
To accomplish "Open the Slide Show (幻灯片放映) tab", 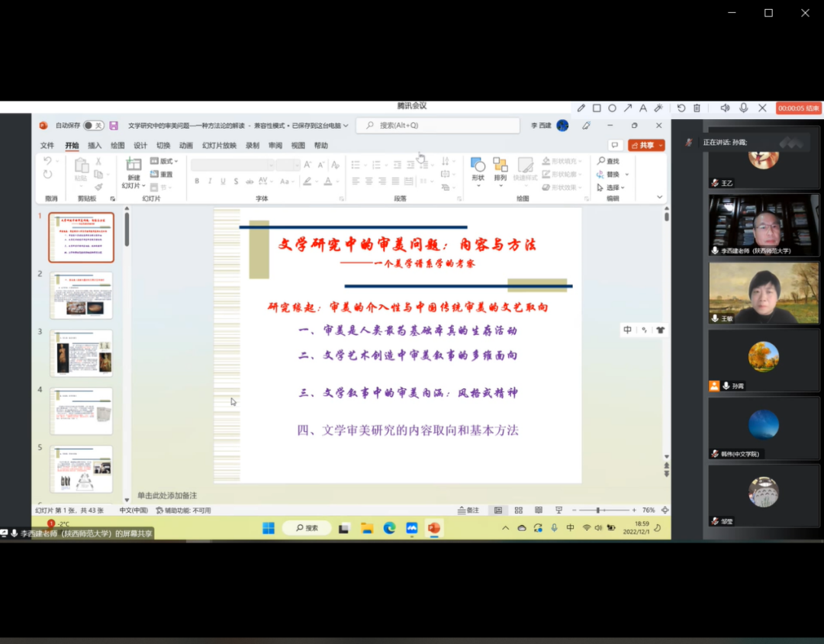I will 219,146.
